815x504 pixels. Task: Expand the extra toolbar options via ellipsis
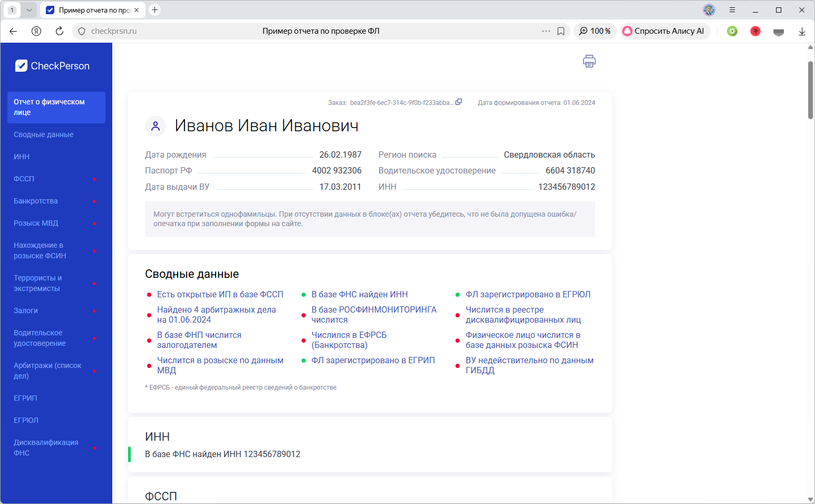pos(546,31)
